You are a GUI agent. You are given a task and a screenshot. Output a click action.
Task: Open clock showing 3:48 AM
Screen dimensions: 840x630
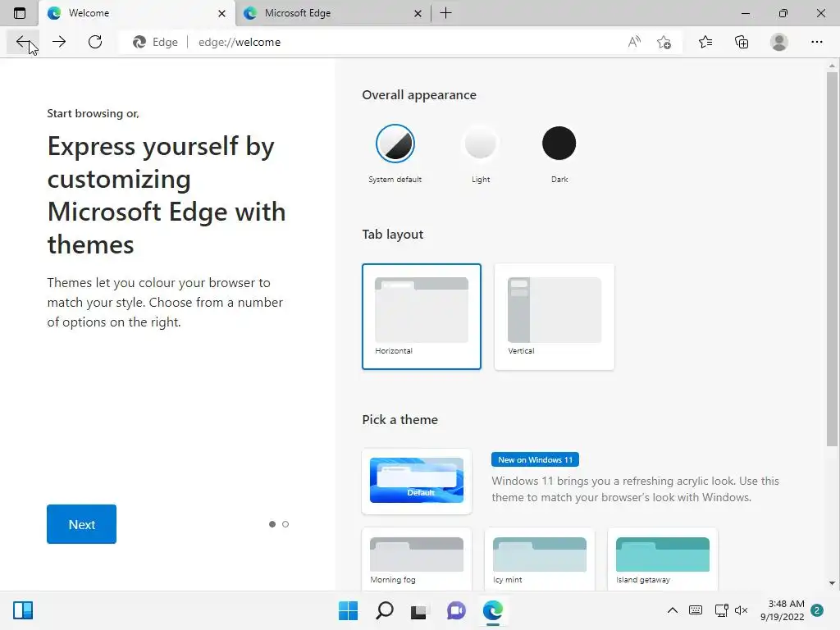click(782, 610)
